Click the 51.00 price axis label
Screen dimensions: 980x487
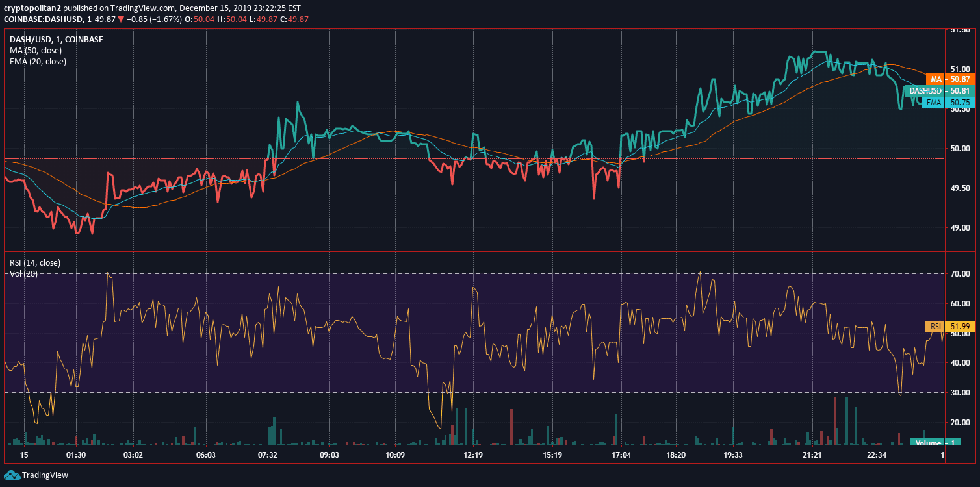click(961, 69)
